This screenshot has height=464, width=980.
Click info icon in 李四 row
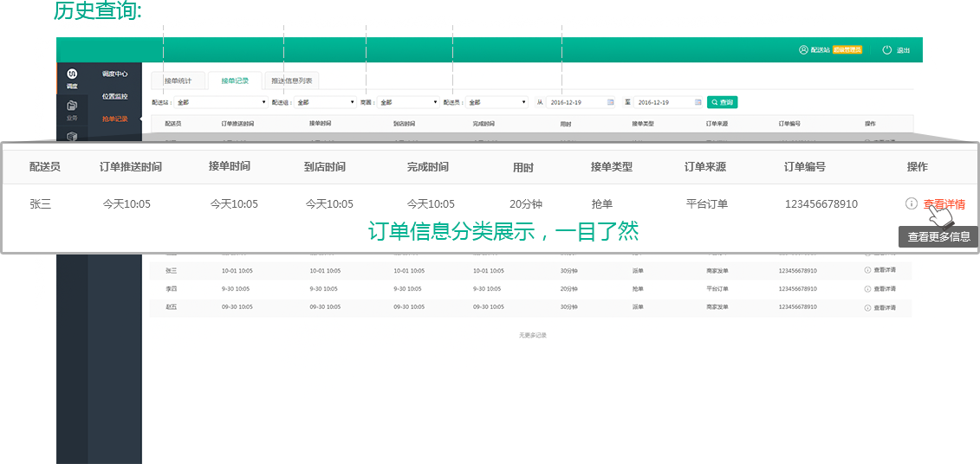867,289
